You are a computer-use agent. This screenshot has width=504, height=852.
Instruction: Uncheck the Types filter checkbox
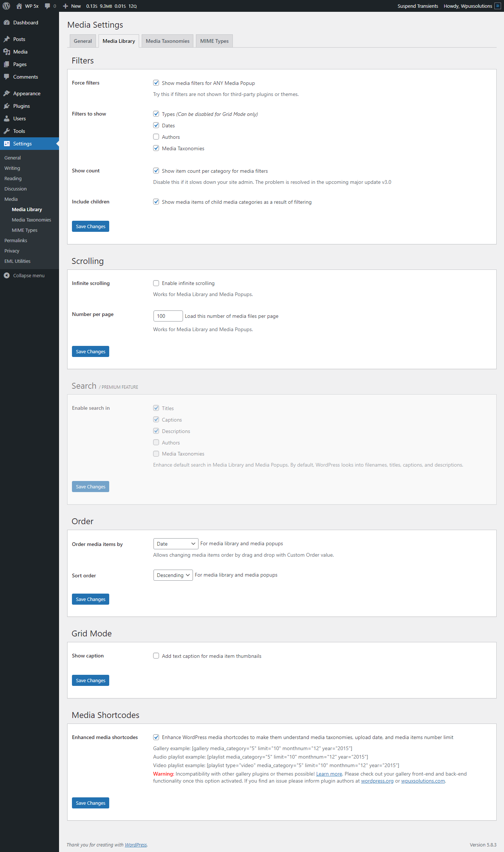point(156,114)
